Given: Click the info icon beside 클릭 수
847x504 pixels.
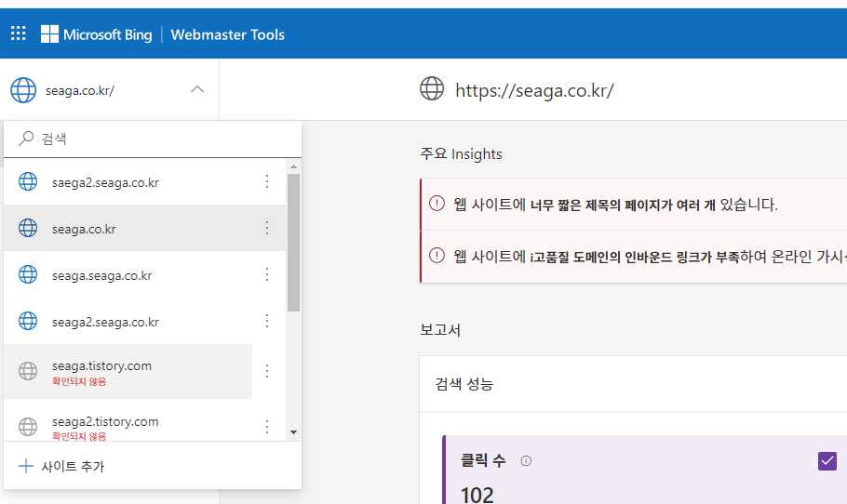Looking at the screenshot, I should tap(526, 461).
